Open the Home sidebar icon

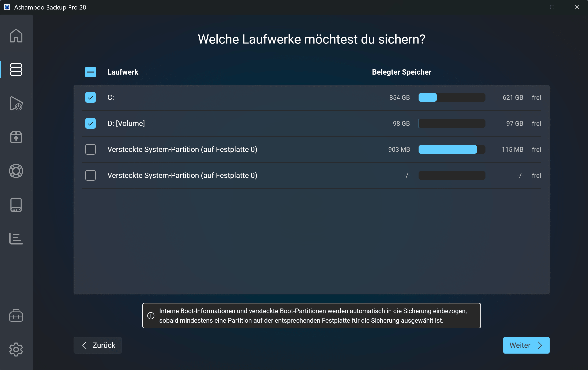point(16,36)
